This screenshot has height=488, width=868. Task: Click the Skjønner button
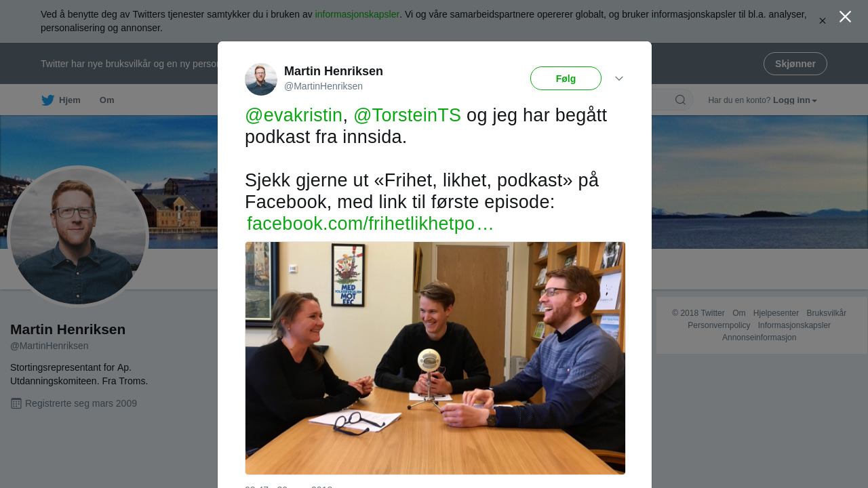pyautogui.click(x=795, y=64)
